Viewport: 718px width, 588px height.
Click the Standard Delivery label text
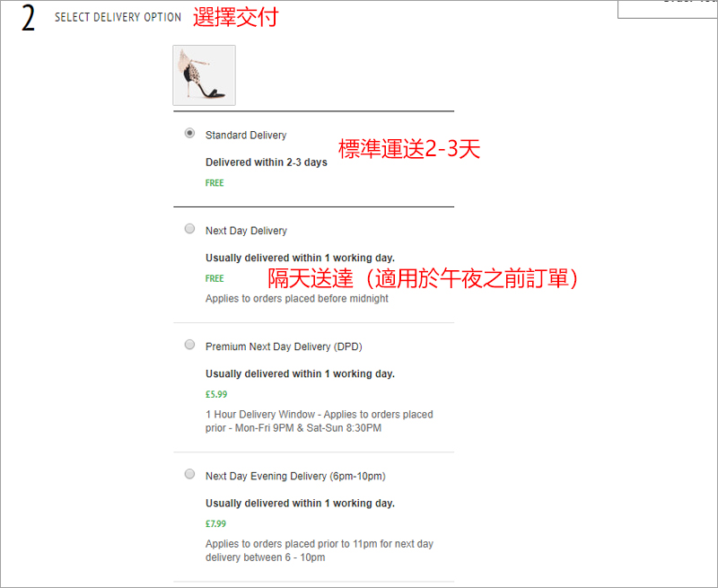click(x=246, y=135)
